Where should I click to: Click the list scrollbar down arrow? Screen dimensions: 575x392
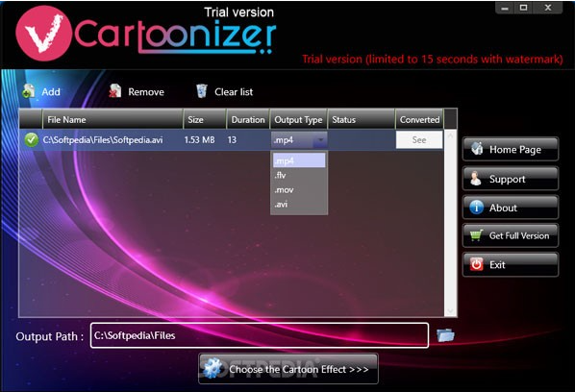pos(450,311)
